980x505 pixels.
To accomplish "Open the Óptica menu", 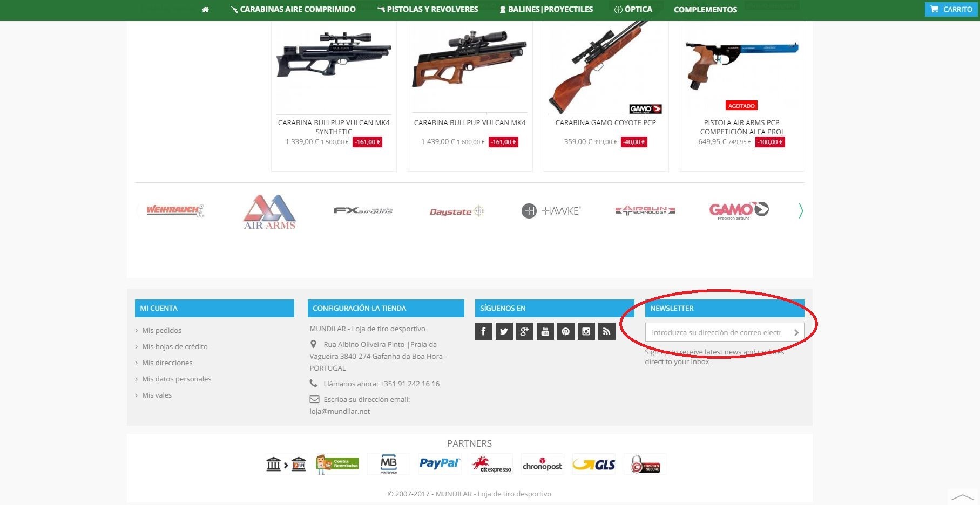I will pos(633,9).
